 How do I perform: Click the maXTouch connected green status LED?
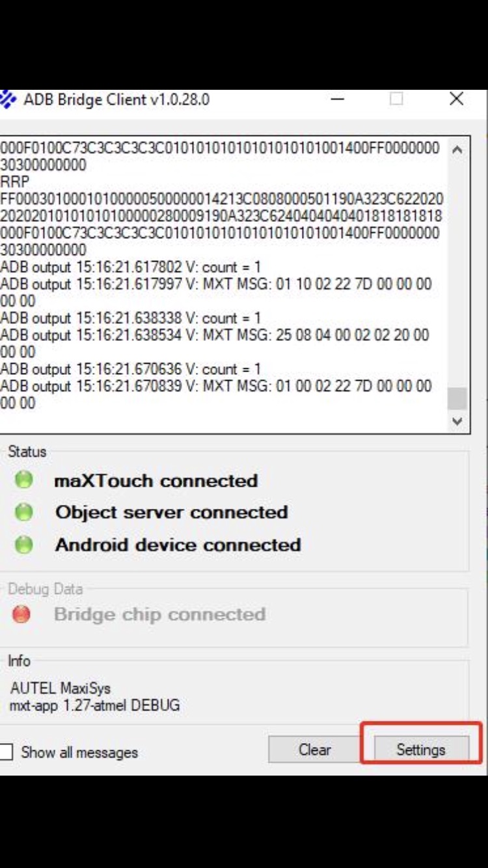coord(23,480)
